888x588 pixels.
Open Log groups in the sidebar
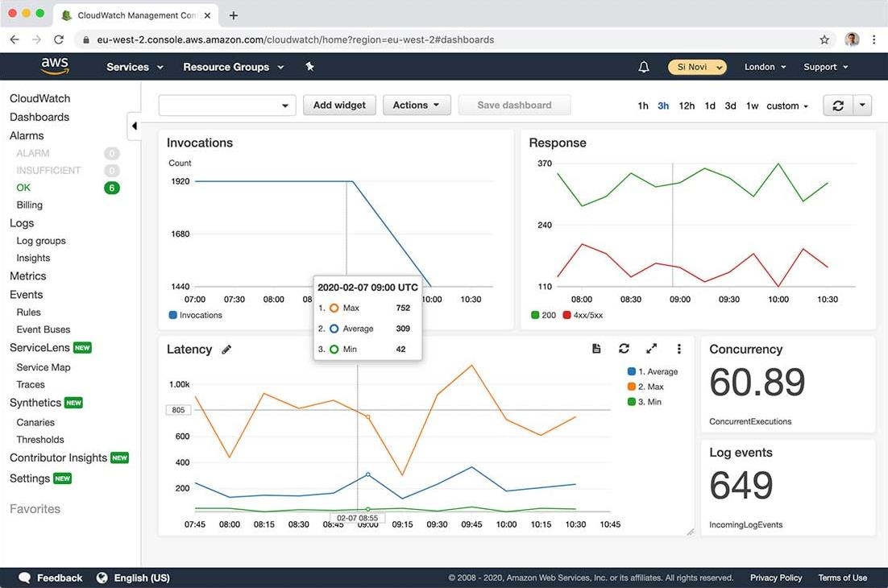41,241
